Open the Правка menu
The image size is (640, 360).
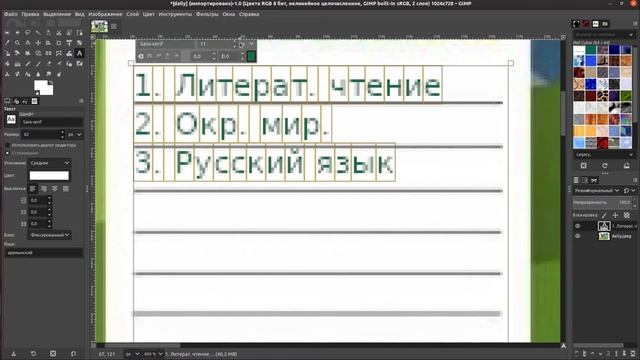(30, 14)
